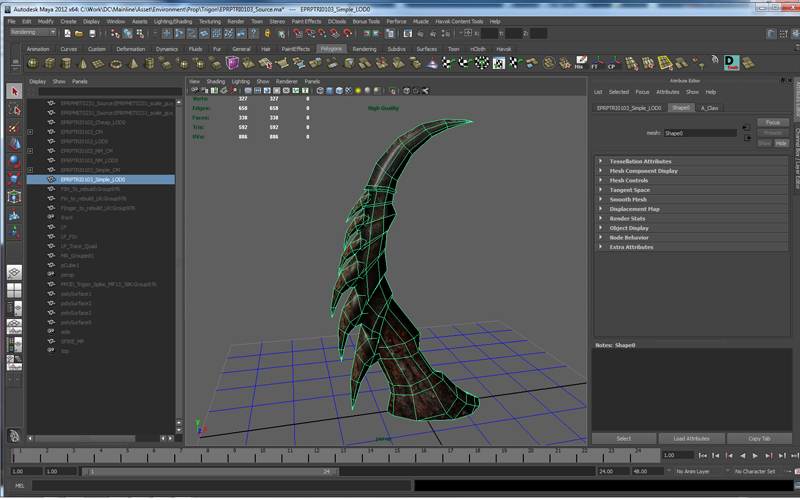The width and height of the screenshot is (800, 500).
Task: Expand Tessellation Attributes section
Action: coord(600,161)
